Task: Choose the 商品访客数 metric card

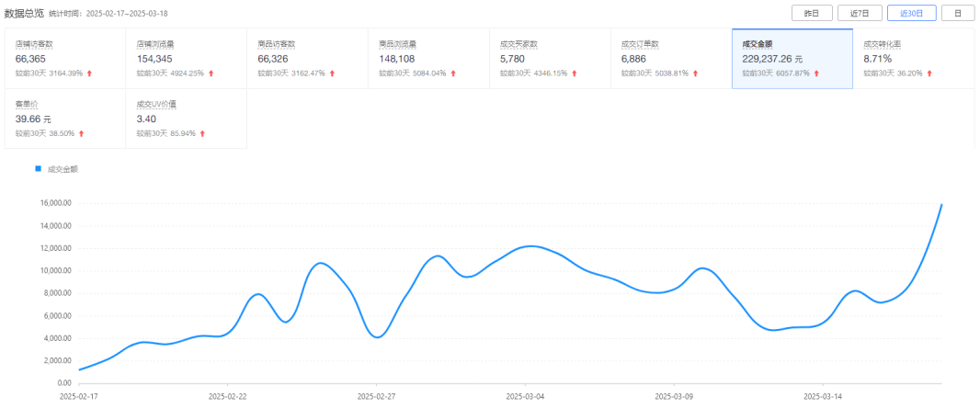Action: (307, 58)
